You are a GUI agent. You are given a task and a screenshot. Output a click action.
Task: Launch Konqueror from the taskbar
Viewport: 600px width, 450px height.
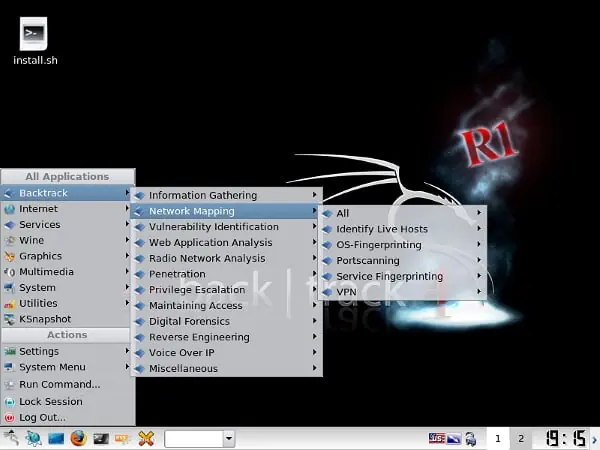[34, 439]
